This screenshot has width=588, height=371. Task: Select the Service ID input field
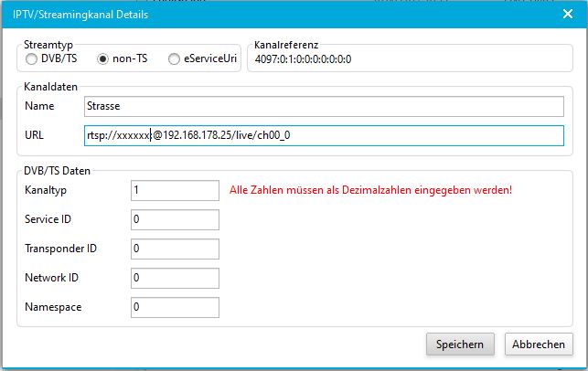click(176, 219)
